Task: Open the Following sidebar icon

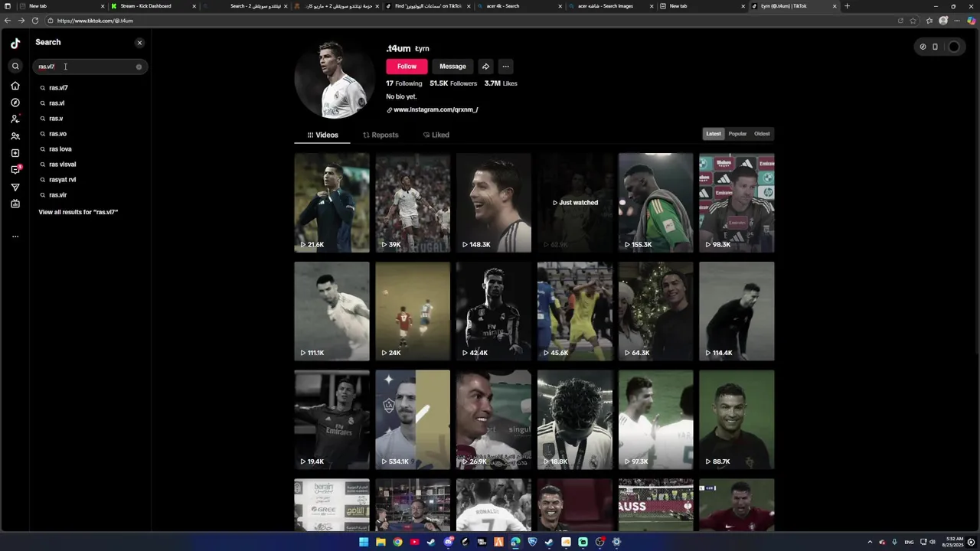Action: click(x=15, y=119)
